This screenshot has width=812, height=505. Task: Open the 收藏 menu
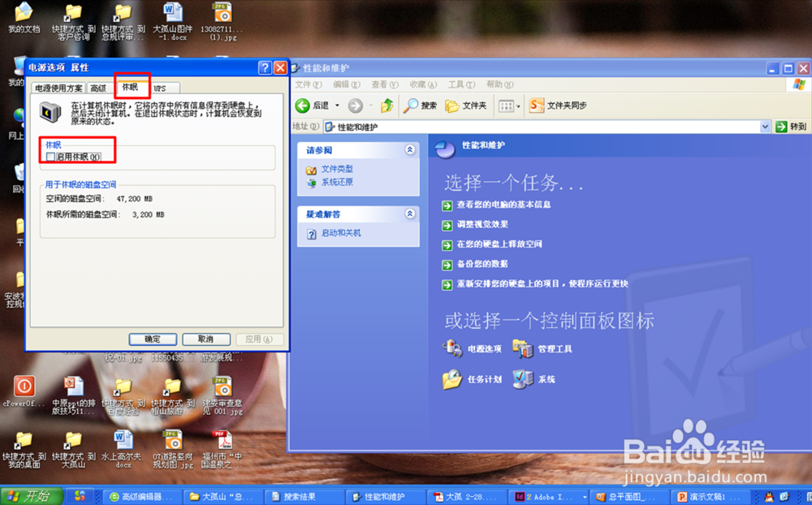click(423, 84)
